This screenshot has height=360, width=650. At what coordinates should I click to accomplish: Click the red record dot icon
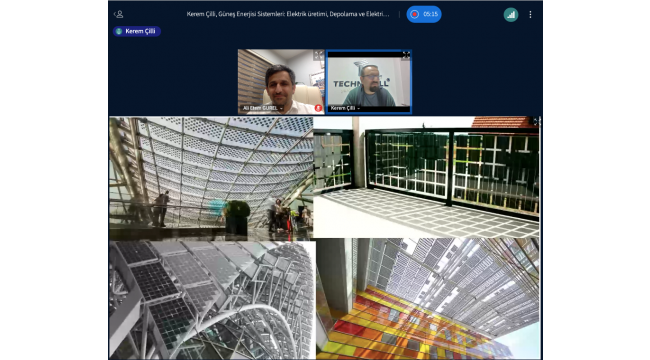click(414, 14)
